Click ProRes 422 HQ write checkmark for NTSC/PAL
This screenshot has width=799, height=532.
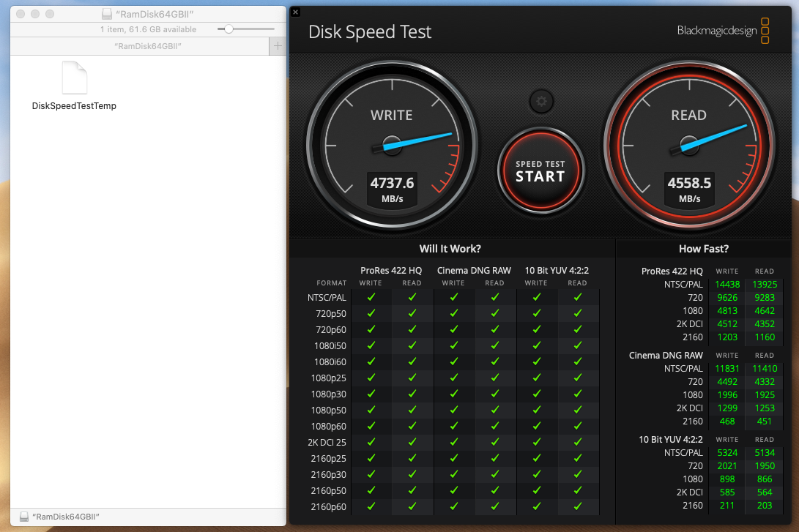(x=371, y=297)
